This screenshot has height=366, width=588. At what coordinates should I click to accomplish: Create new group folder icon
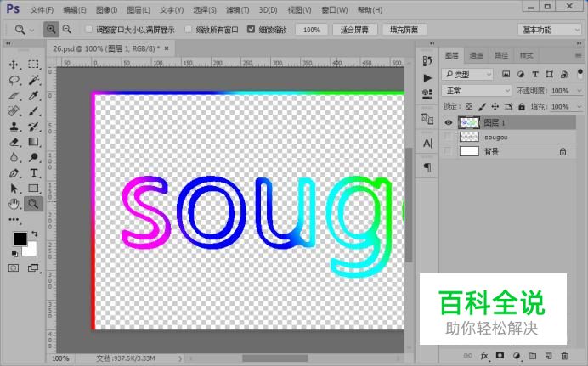pos(532,356)
